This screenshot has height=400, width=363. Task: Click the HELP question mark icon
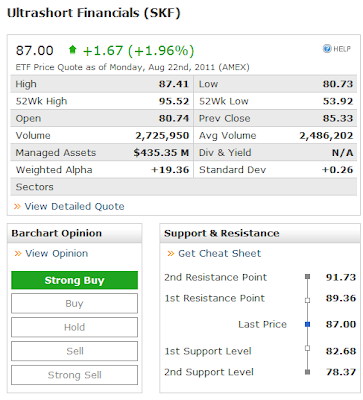[327, 49]
